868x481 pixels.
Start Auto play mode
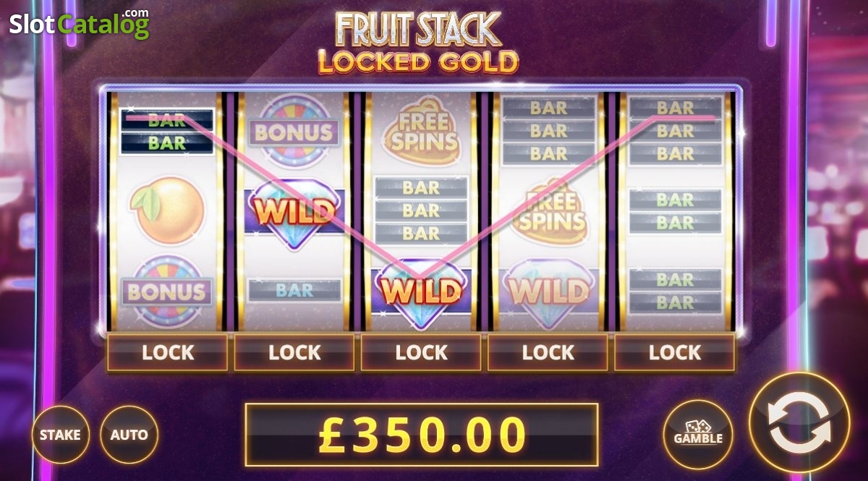click(x=129, y=435)
